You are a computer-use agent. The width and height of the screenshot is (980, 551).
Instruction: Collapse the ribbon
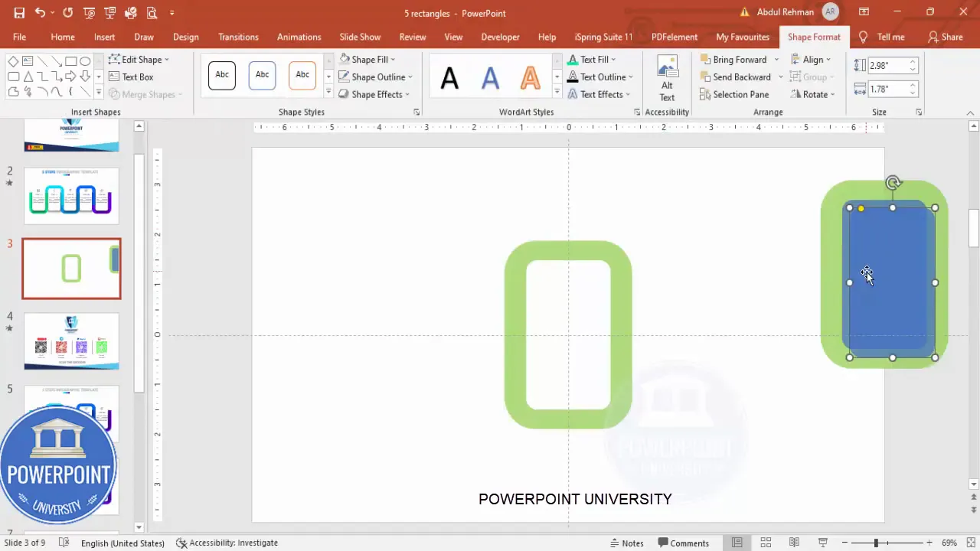click(x=971, y=113)
